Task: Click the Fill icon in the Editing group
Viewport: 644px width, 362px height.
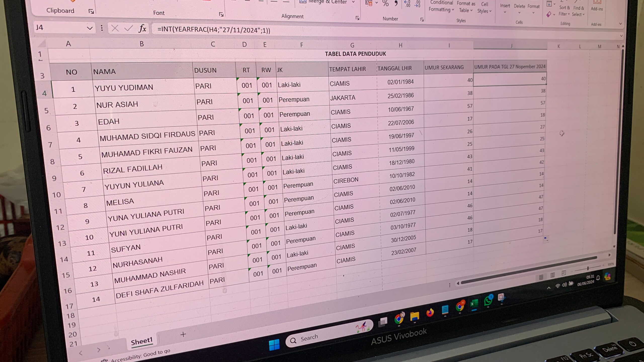Action: pyautogui.click(x=549, y=4)
